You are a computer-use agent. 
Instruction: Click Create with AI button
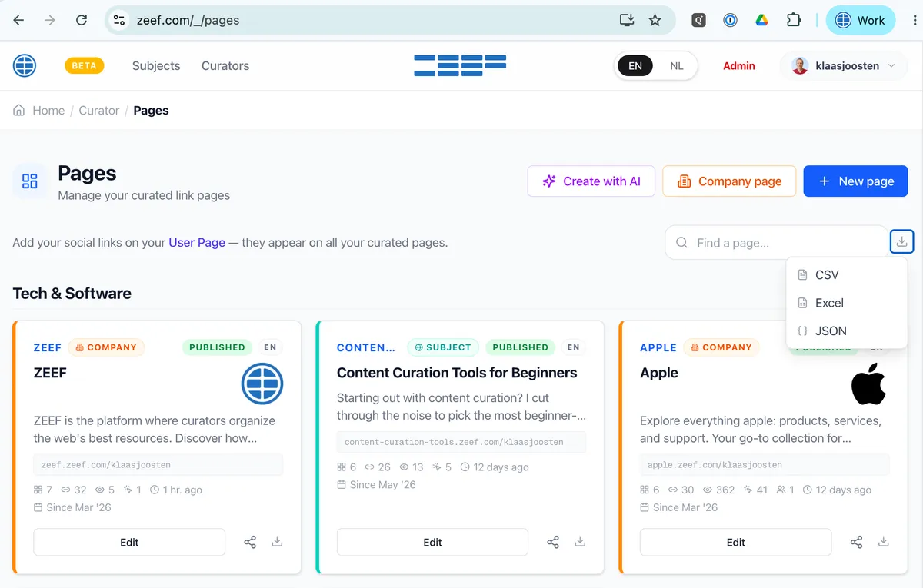591,181
